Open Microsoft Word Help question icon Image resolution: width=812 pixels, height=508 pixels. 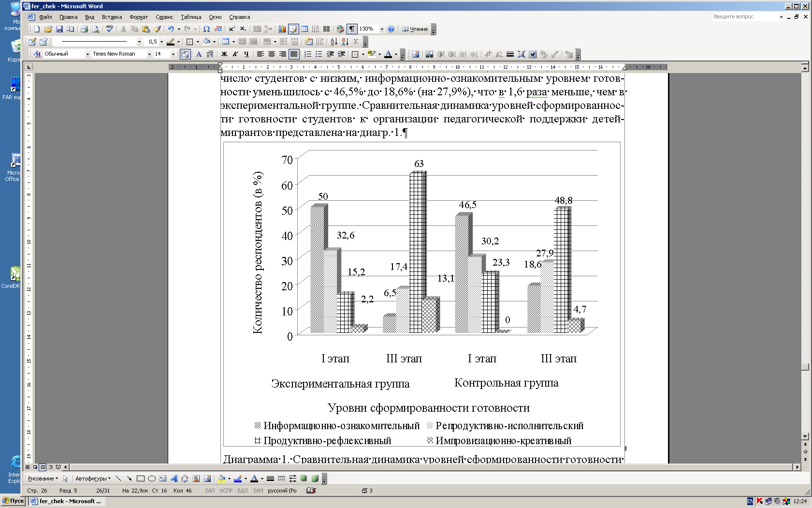coord(391,29)
